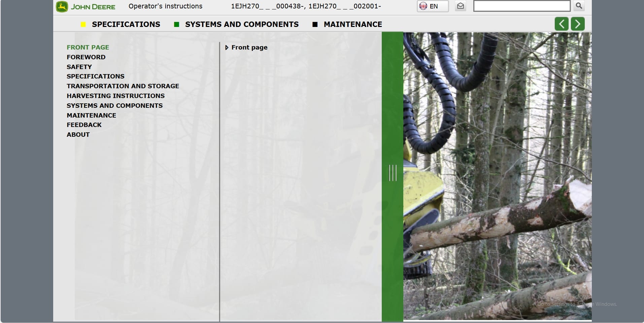Open the Front page link
Image resolution: width=644 pixels, height=323 pixels.
pos(249,47)
